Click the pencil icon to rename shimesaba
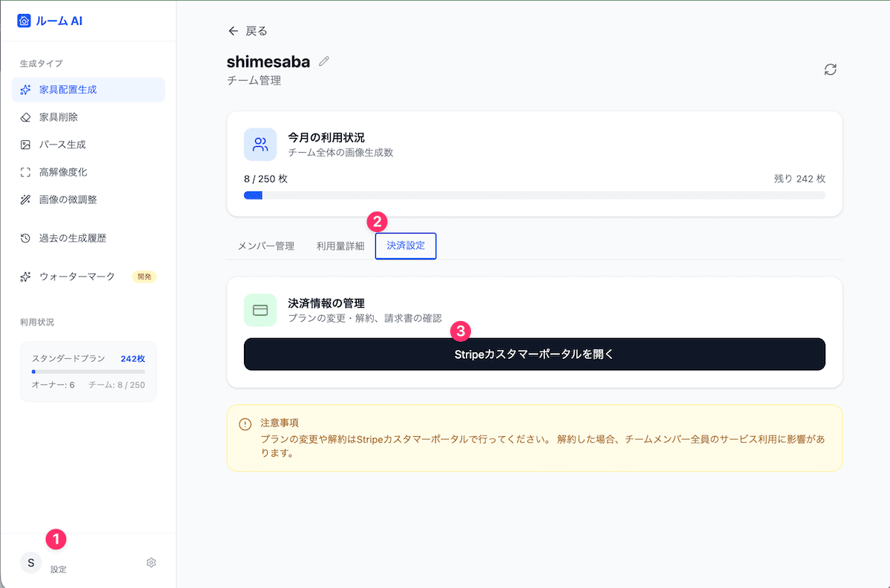Viewport: 890px width, 588px height. point(323,62)
